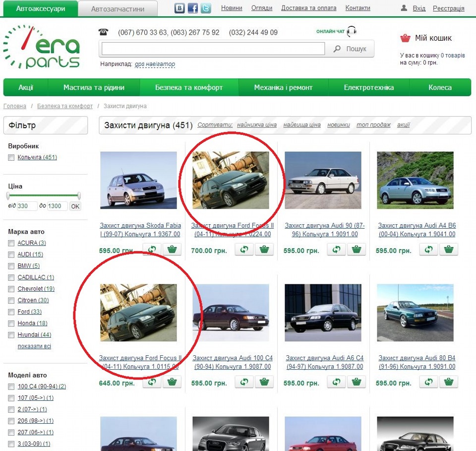Check the Citroen brand filter
The height and width of the screenshot is (451, 476).
tap(11, 300)
